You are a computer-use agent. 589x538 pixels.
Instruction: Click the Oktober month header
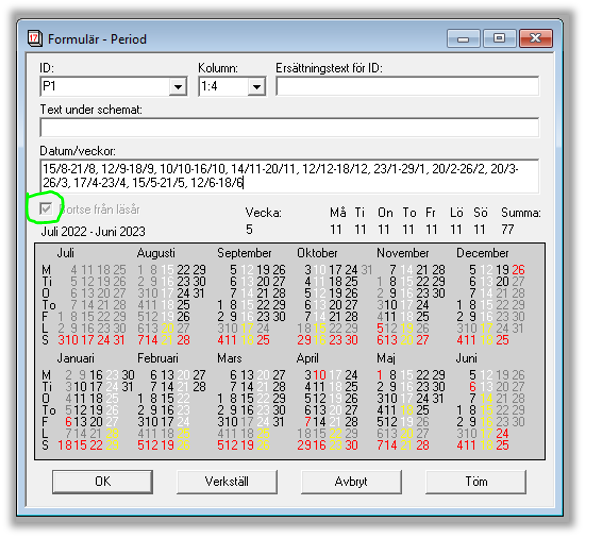click(317, 253)
